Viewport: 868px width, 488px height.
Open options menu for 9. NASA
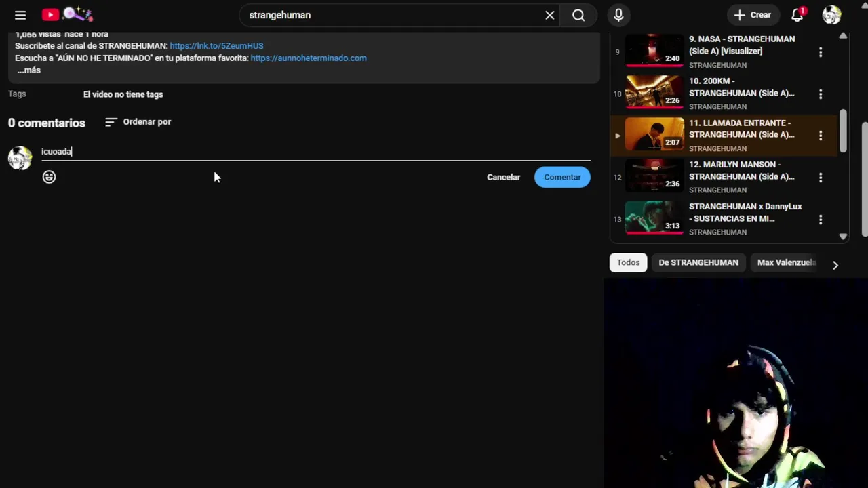click(x=821, y=52)
